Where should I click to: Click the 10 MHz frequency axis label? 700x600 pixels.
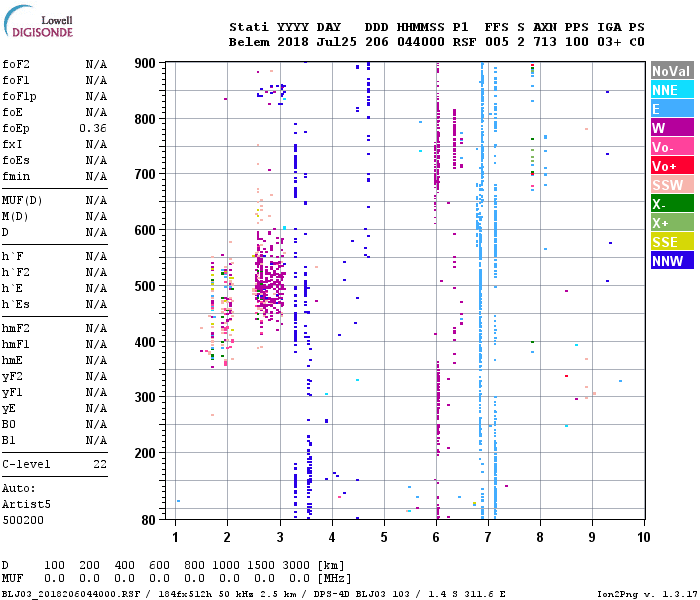[x=643, y=538]
